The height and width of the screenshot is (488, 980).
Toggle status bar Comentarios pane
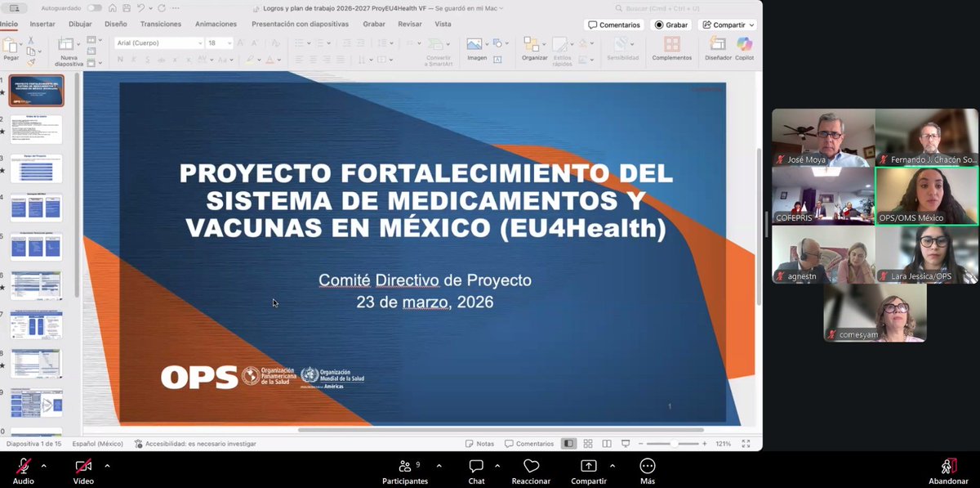click(529, 444)
